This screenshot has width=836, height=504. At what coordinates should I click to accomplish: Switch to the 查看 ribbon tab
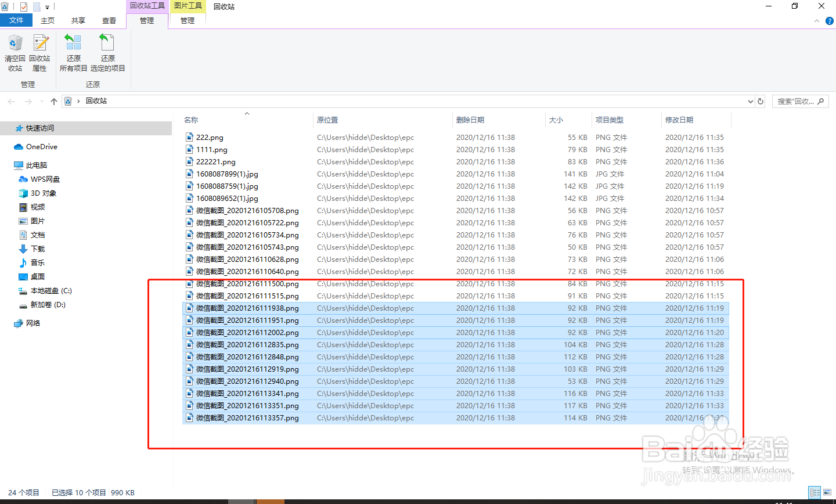[109, 20]
